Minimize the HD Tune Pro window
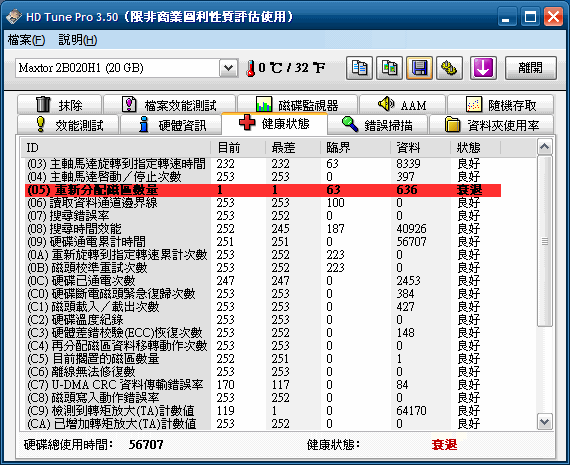Viewport: 570px width, 465px height. point(506,17)
